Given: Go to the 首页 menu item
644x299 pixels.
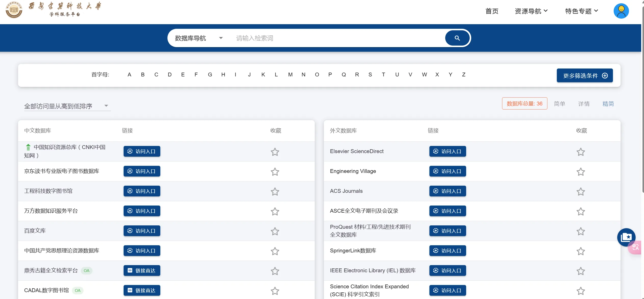Looking at the screenshot, I should click(x=492, y=11).
